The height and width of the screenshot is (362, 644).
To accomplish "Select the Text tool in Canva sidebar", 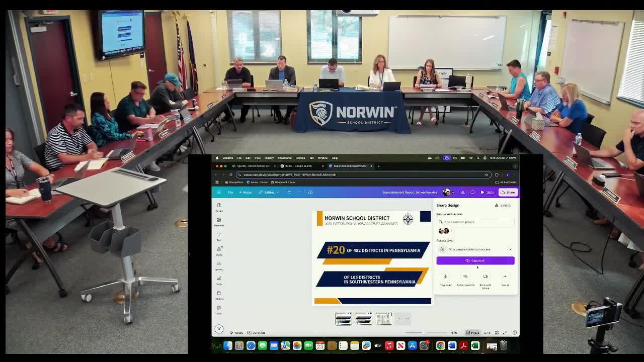I will tap(219, 236).
